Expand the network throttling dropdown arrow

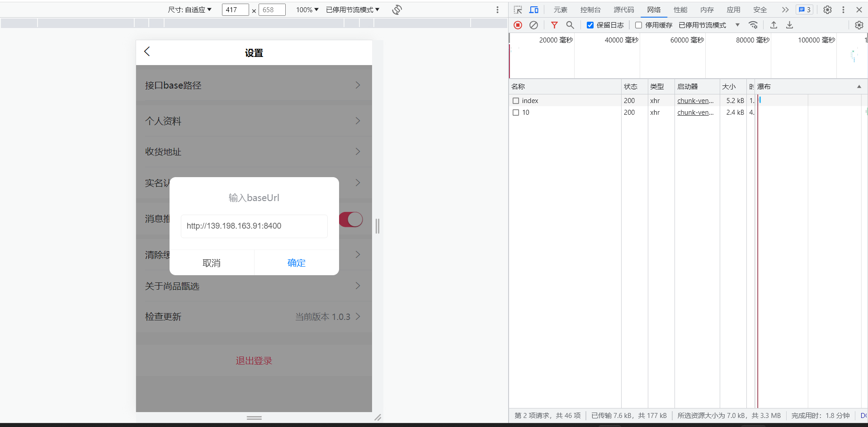(x=737, y=25)
